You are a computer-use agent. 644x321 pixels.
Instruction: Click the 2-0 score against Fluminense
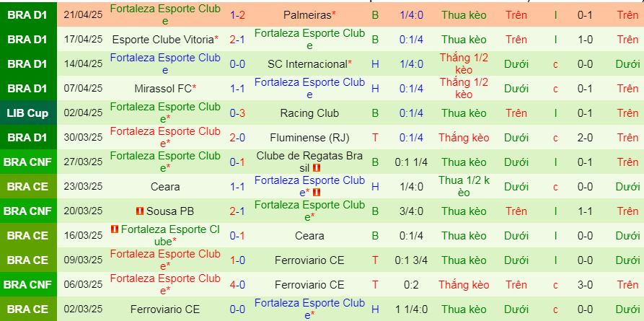[237, 138]
